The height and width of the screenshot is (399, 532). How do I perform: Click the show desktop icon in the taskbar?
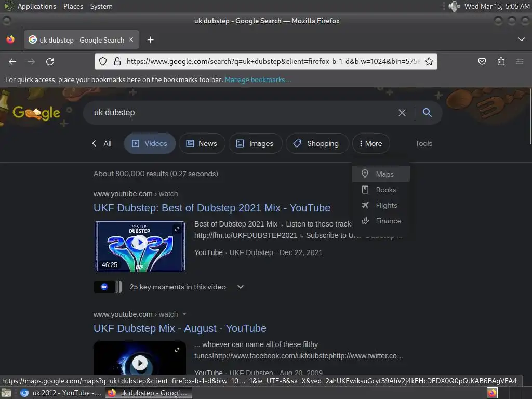tap(6, 393)
